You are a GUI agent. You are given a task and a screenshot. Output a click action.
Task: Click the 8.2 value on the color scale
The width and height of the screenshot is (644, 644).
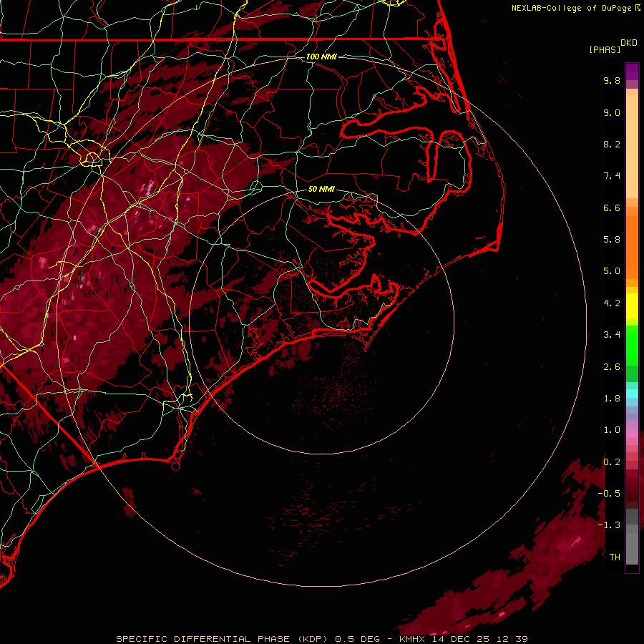[x=612, y=144]
